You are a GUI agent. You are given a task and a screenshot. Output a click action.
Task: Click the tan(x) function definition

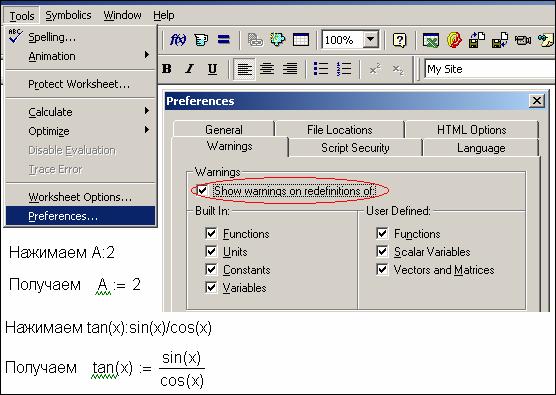[148, 369]
